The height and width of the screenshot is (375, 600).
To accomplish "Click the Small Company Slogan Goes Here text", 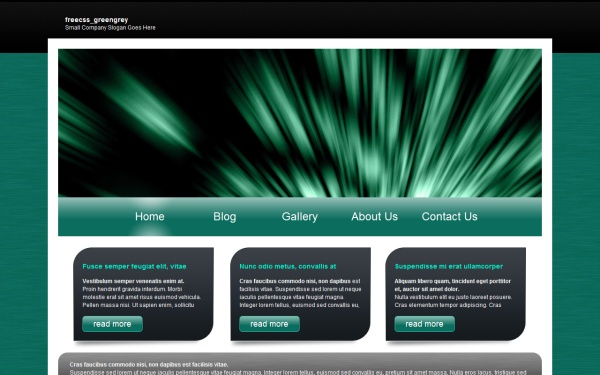I will click(110, 28).
